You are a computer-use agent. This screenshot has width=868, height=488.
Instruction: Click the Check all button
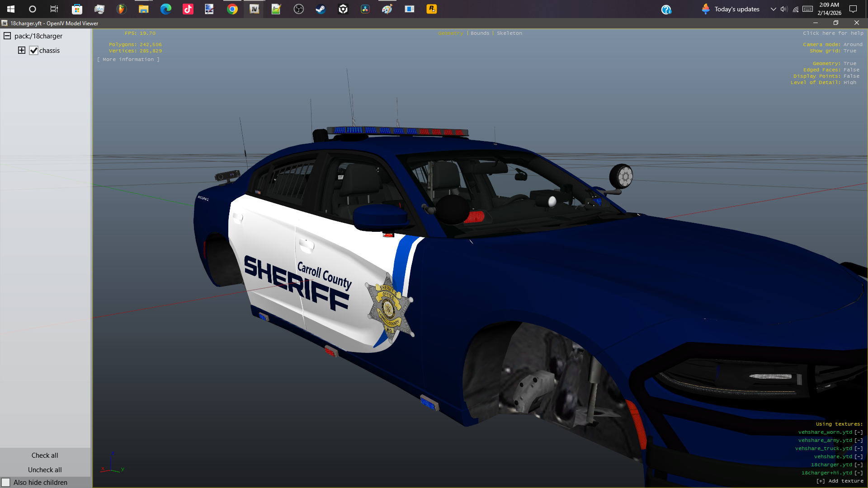coord(45,455)
